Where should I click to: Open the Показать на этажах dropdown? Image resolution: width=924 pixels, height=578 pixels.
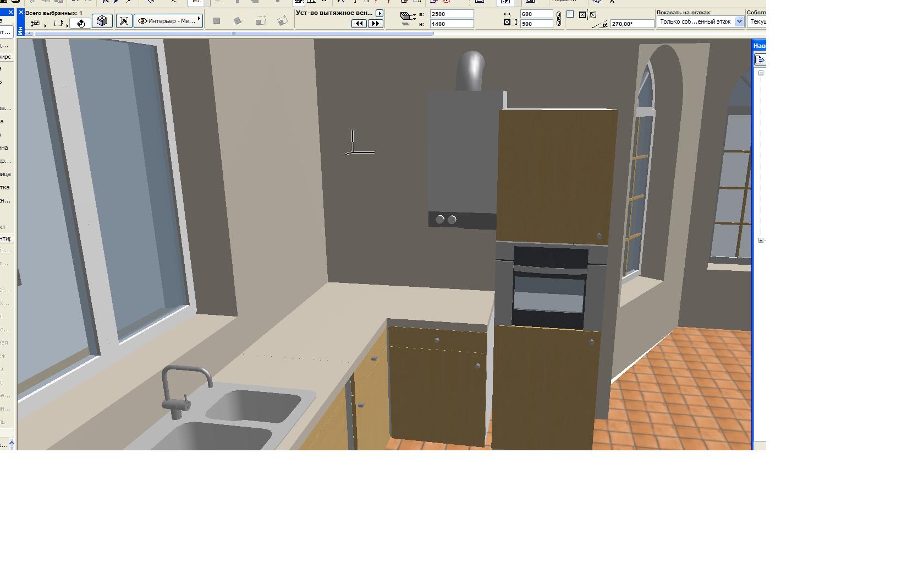[700, 21]
